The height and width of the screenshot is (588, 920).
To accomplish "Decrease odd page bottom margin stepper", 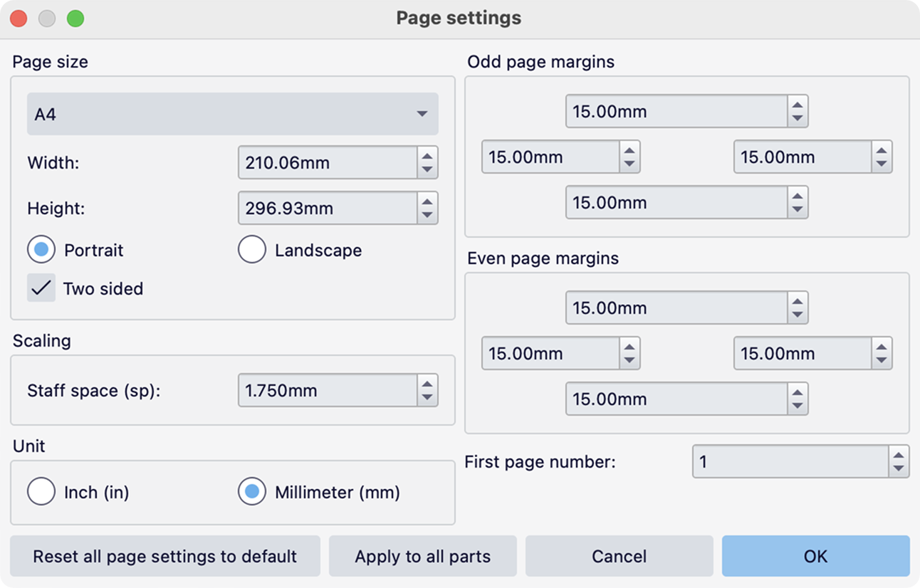I will pyautogui.click(x=798, y=209).
